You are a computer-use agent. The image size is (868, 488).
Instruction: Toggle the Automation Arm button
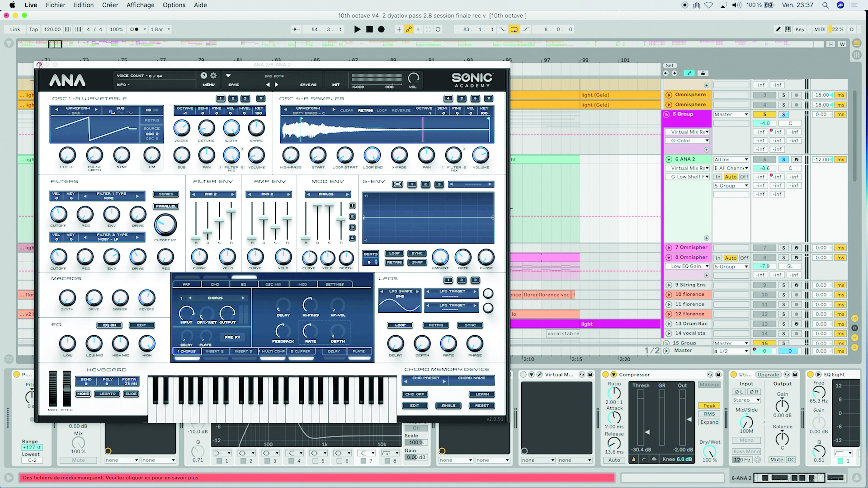pyautogui.click(x=409, y=29)
